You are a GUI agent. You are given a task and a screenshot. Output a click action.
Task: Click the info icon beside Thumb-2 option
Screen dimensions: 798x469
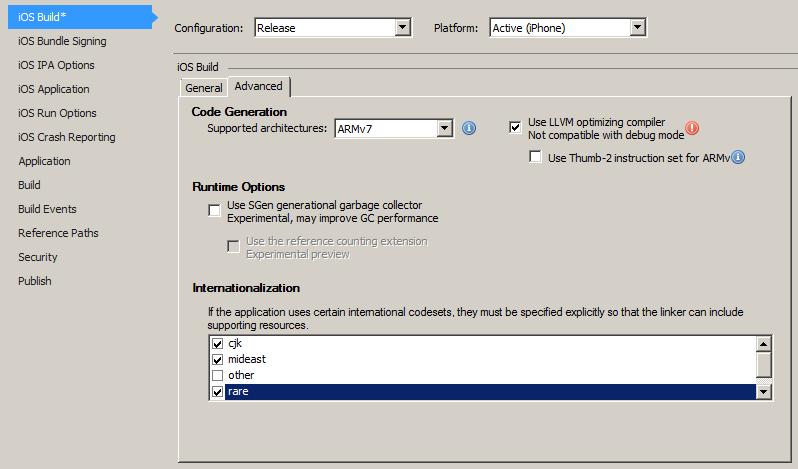738,157
